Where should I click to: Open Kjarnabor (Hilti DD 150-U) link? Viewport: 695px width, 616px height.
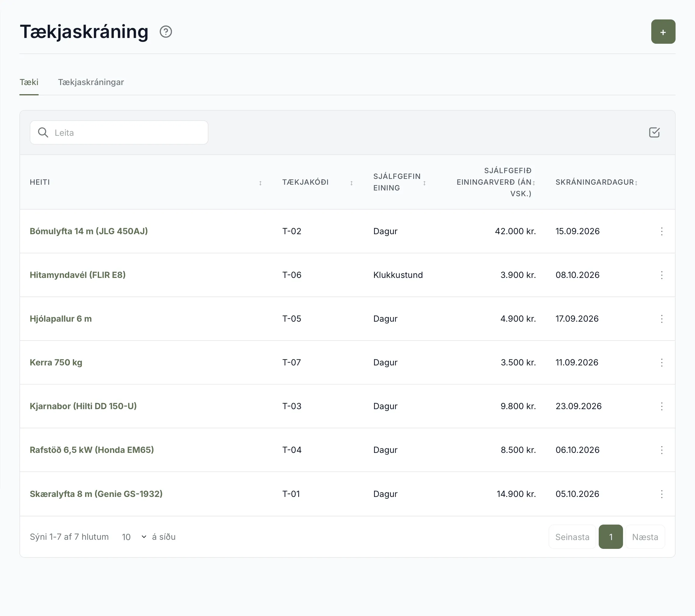click(x=83, y=406)
